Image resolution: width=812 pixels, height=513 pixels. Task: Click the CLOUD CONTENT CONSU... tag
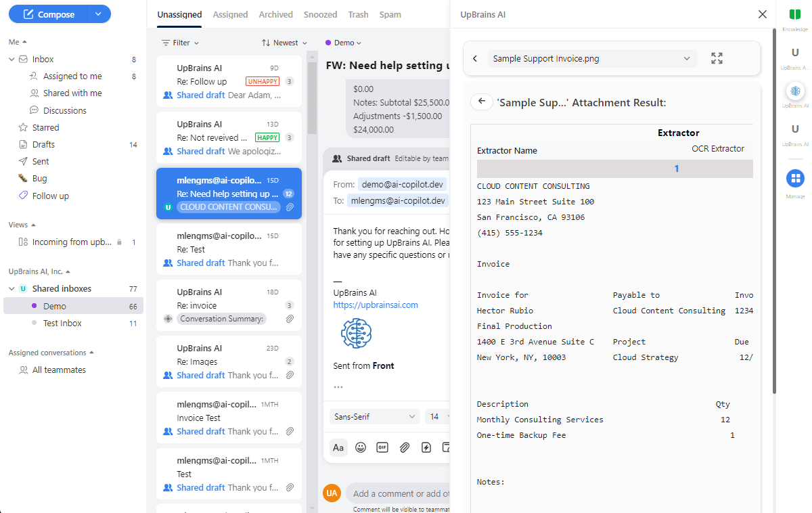click(x=229, y=207)
